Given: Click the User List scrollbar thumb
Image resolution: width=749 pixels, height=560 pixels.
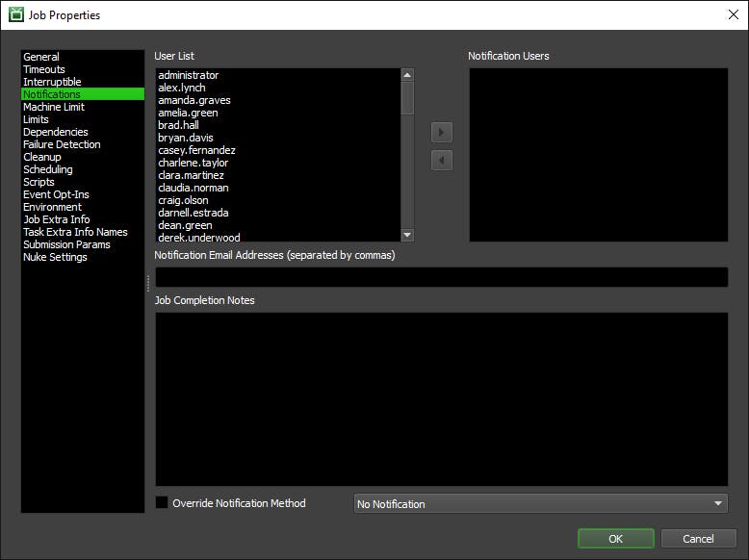Looking at the screenshot, I should coord(407,98).
